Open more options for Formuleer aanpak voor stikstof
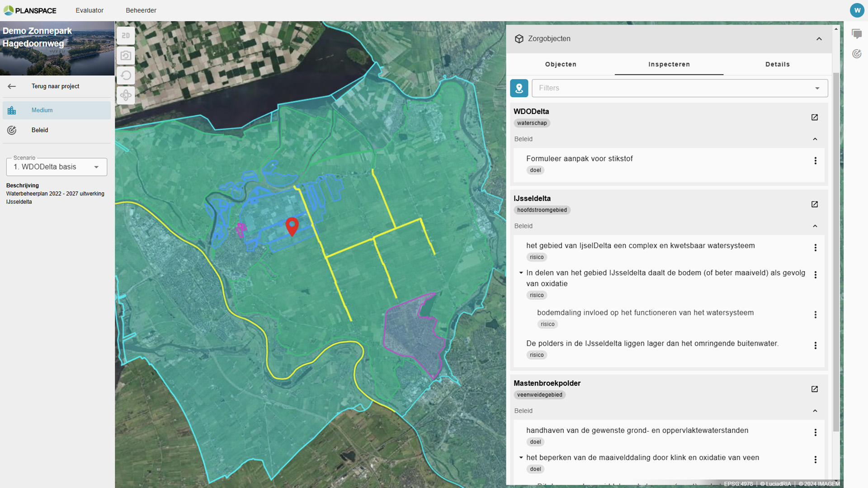 (815, 161)
